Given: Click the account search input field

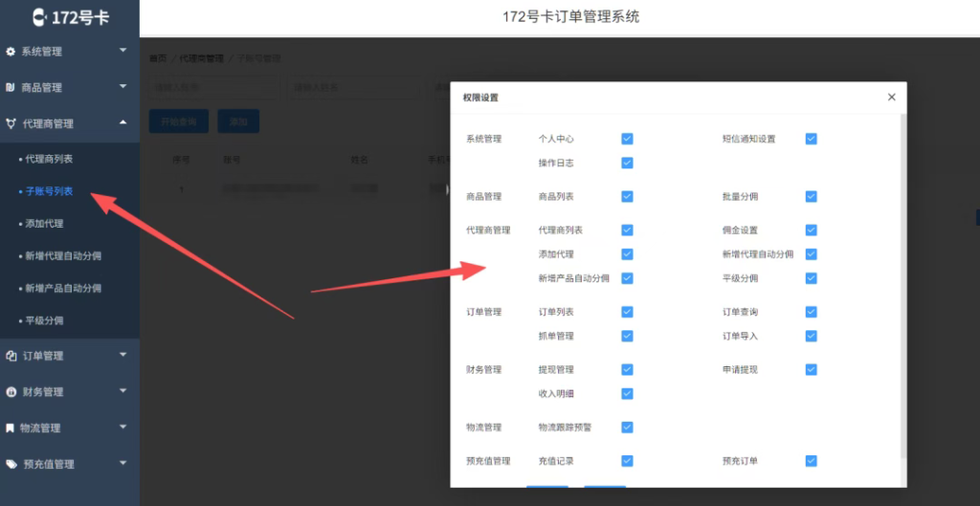Looking at the screenshot, I should 214,87.
